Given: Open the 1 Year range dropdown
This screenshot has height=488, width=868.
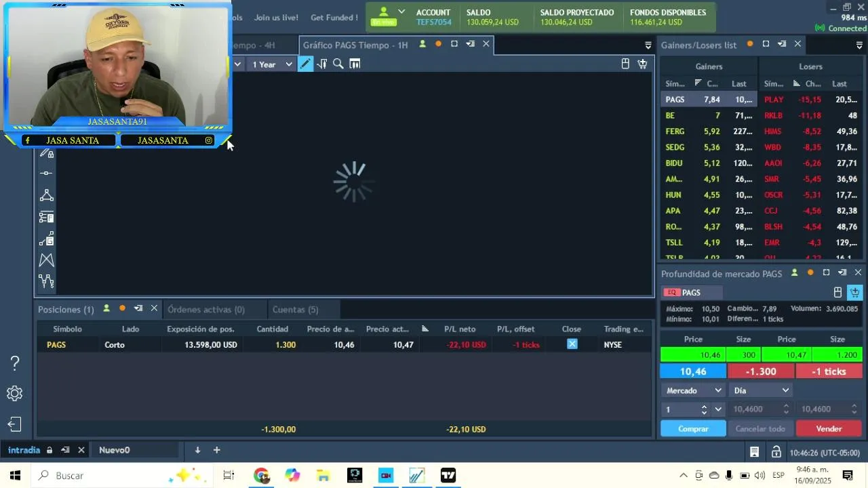Looking at the screenshot, I should point(271,64).
